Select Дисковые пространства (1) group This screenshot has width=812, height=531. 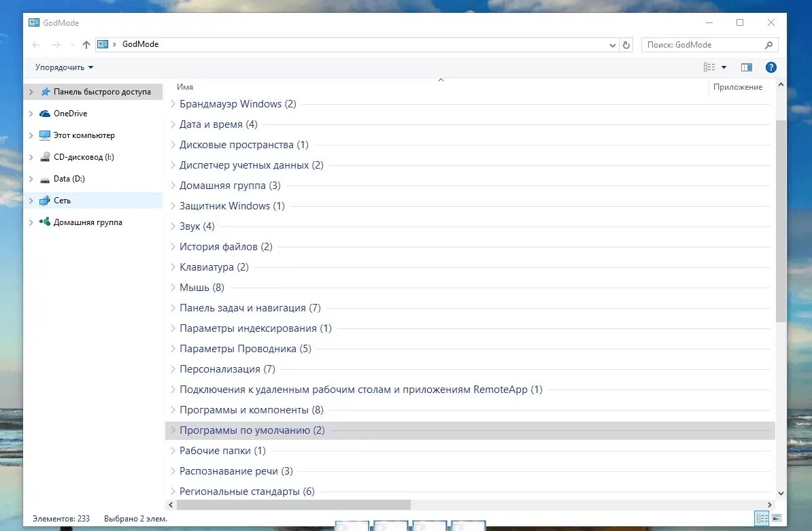pos(244,145)
